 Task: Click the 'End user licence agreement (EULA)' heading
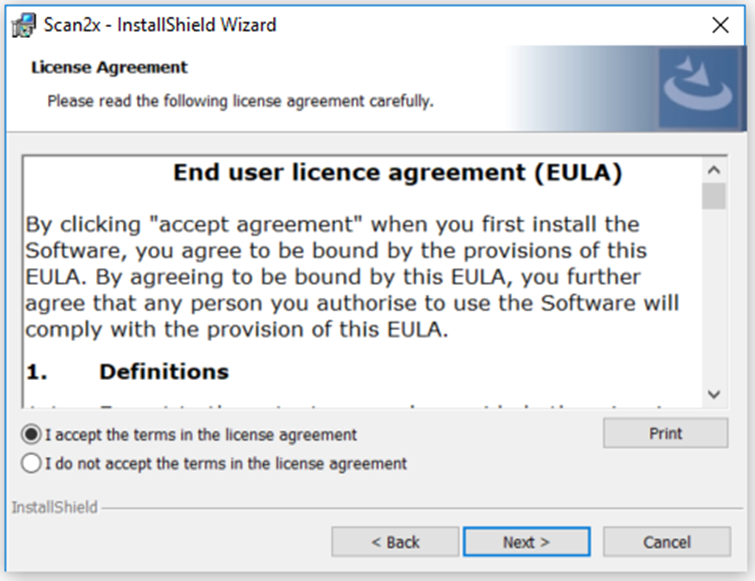tap(398, 173)
